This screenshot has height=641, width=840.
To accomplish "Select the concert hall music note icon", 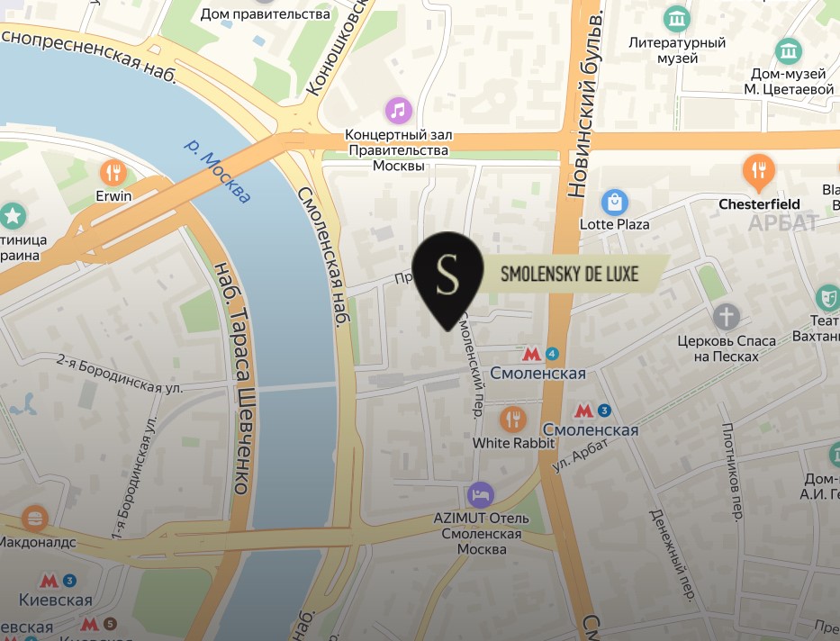I will [399, 111].
